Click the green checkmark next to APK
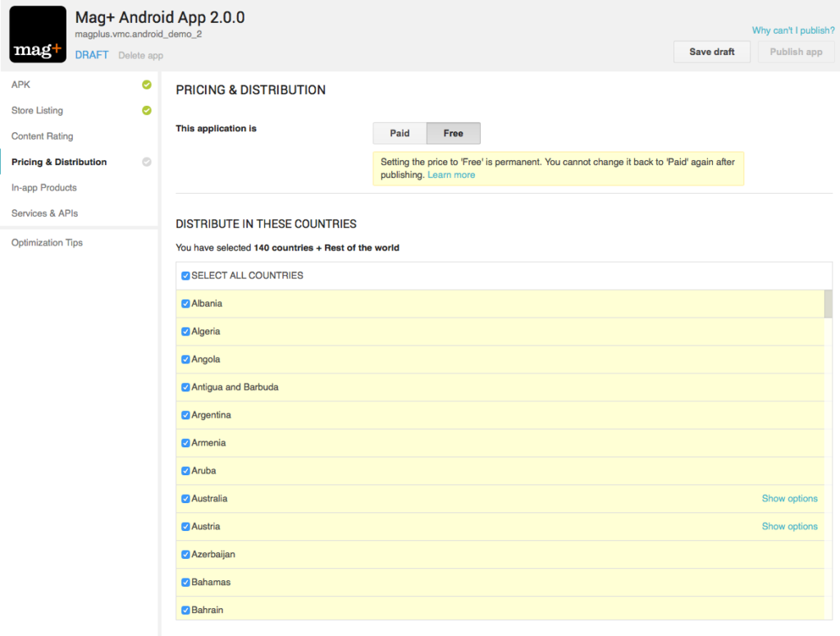 (146, 85)
